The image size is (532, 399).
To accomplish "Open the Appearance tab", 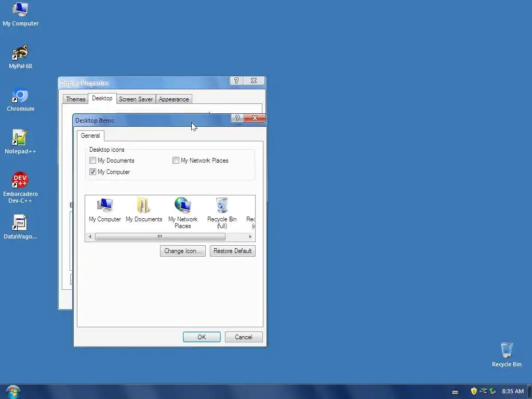I will [x=174, y=99].
